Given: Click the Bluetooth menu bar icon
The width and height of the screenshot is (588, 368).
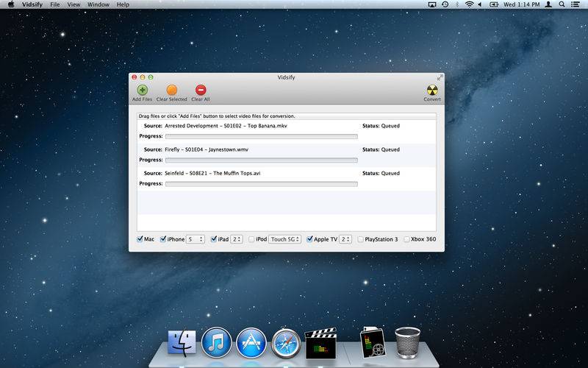Looking at the screenshot, I should point(456,4).
